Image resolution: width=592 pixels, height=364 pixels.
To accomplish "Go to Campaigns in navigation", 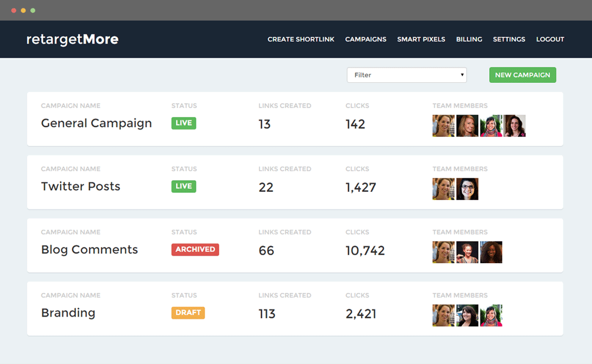I will 365,39.
